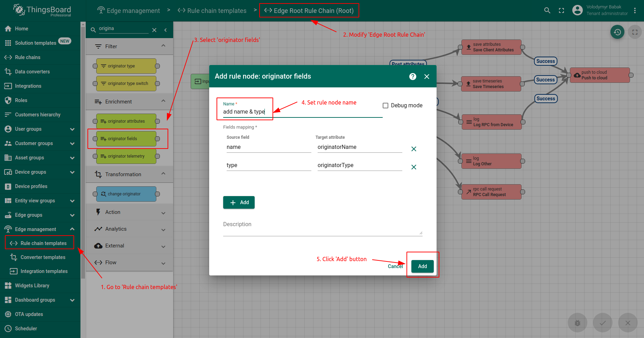Click 'Edge management' breadcrumb
Viewport: 644px width, 338px height.
128,10
